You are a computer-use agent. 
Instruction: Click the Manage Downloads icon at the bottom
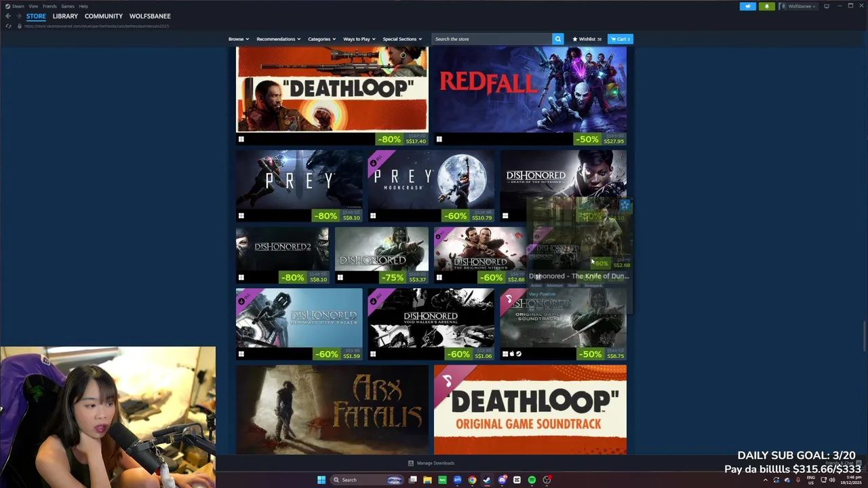410,463
